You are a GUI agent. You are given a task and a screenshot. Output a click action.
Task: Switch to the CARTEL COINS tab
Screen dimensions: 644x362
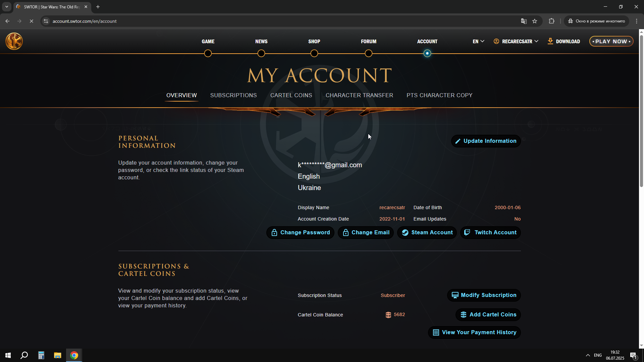point(291,95)
